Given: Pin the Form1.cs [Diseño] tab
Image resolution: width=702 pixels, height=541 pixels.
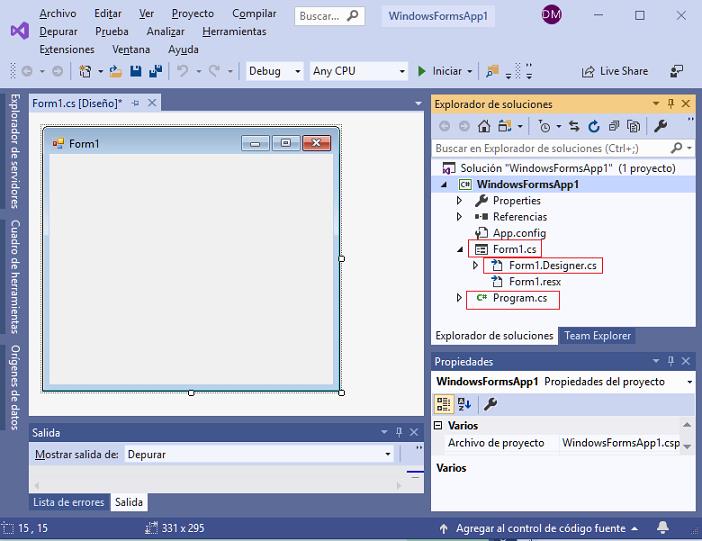Looking at the screenshot, I should coord(136,103).
